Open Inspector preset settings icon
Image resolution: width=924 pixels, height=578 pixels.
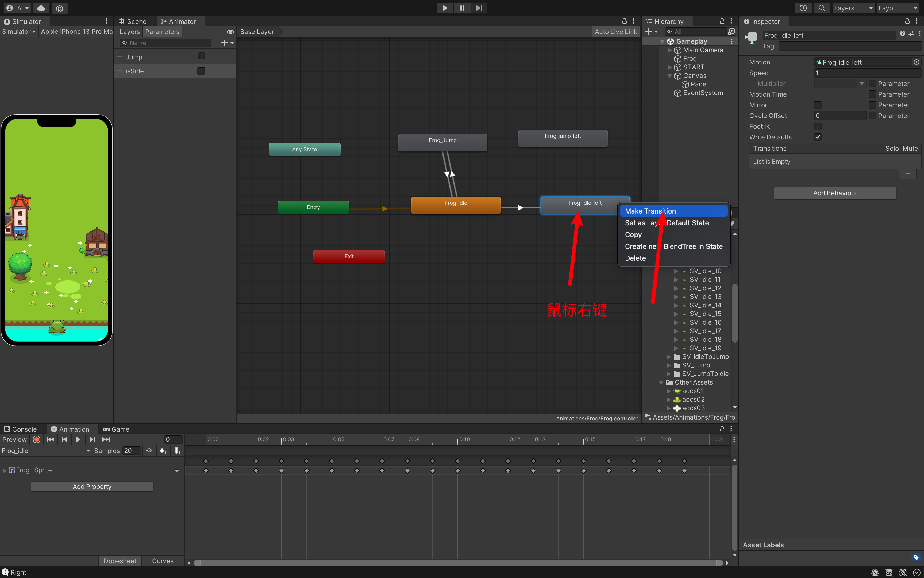tap(911, 33)
